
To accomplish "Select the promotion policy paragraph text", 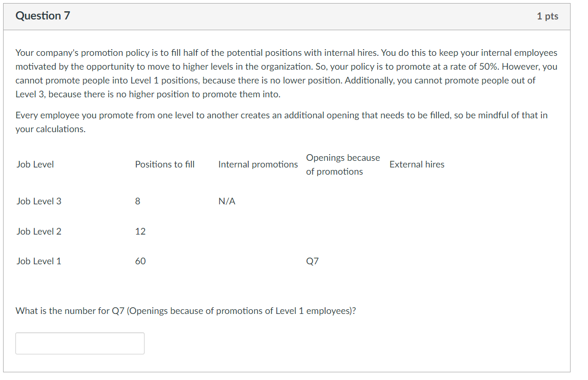I will (286, 73).
